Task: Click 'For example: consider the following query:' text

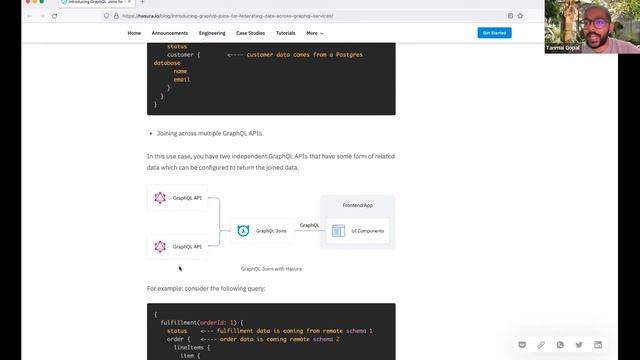Action: click(x=206, y=289)
